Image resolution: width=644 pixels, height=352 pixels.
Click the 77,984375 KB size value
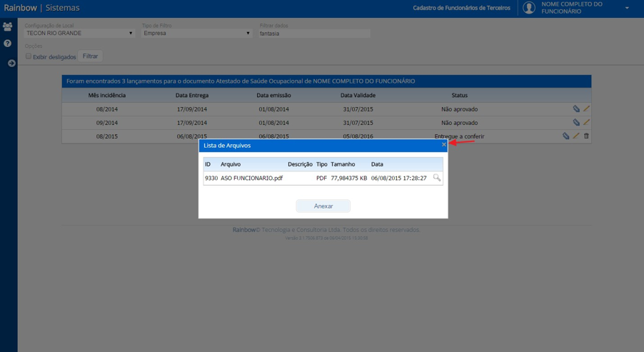click(x=348, y=178)
